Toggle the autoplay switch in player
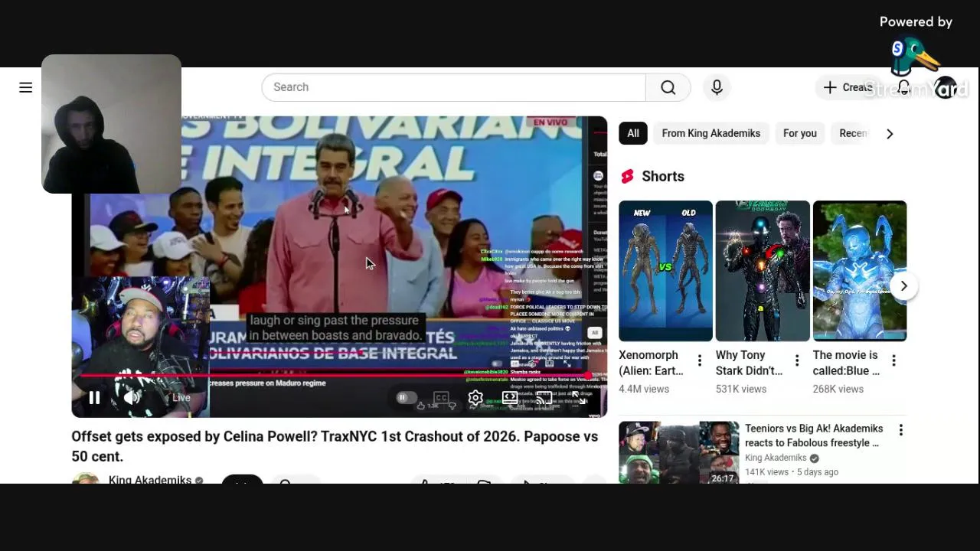The height and width of the screenshot is (551, 980). click(x=407, y=397)
